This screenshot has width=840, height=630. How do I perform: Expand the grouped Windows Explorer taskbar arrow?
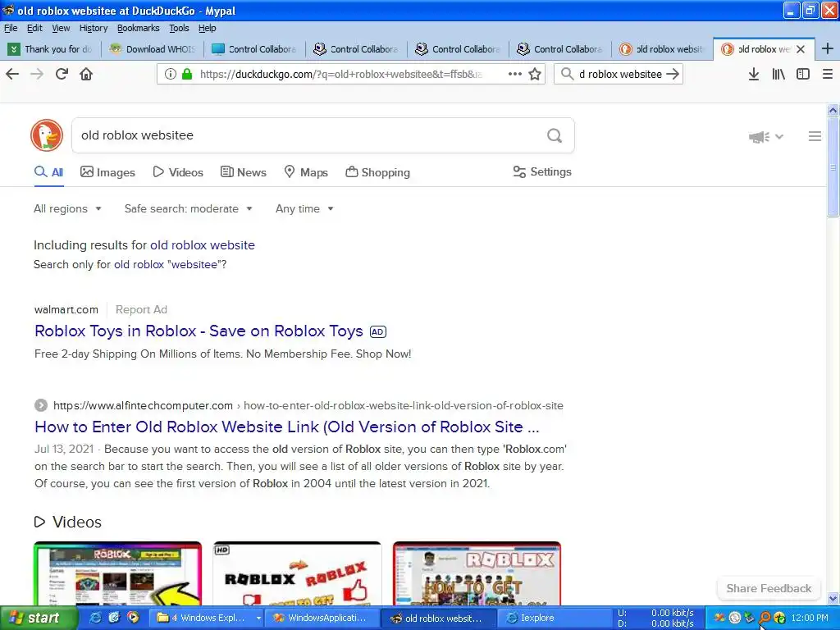[258, 618]
